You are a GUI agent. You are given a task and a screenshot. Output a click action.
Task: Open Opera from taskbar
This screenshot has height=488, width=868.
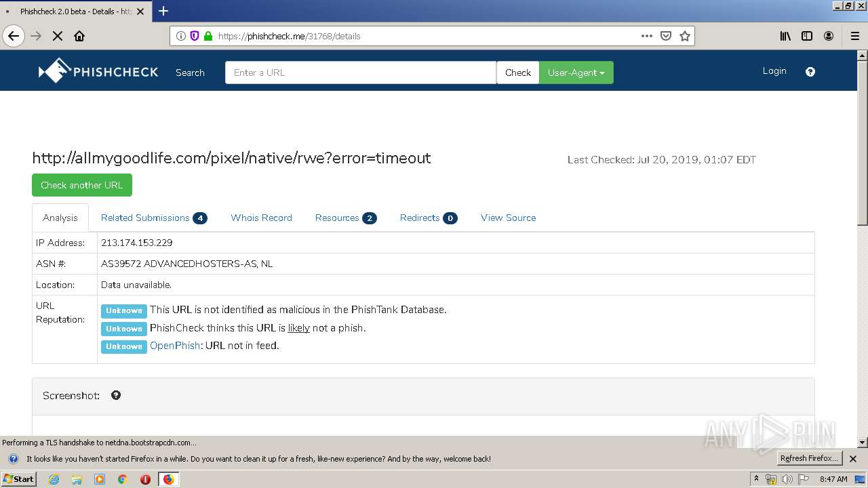145,479
